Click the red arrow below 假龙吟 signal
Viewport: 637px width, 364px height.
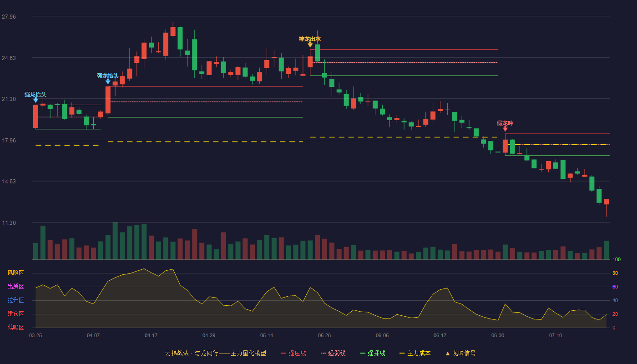[x=505, y=129]
